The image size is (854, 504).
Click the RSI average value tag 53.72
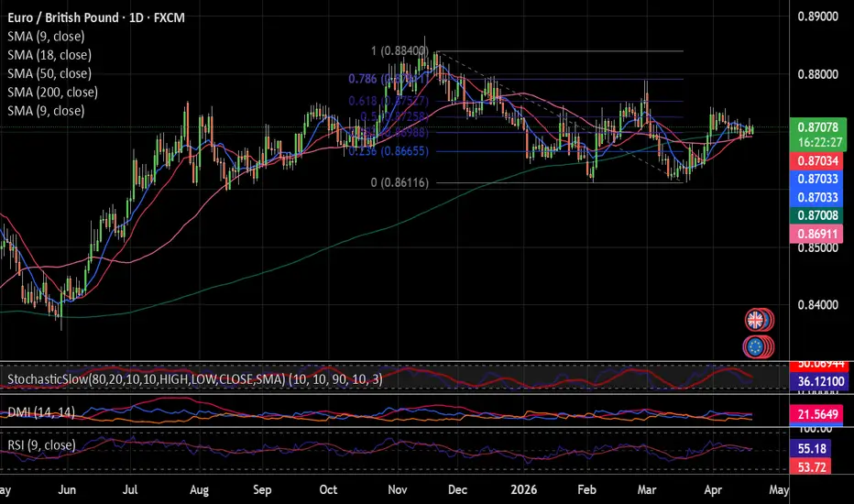tap(812, 467)
